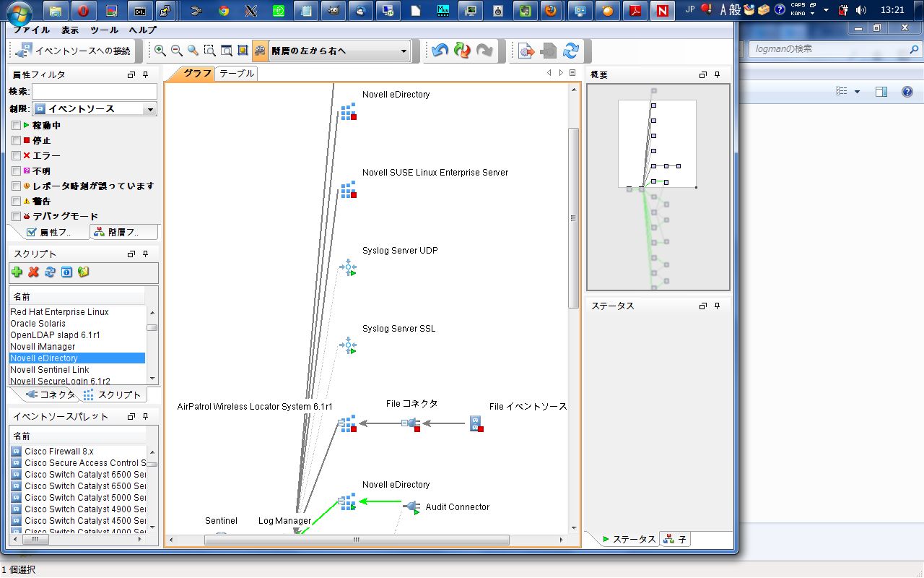Enable the 不明 filter checkbox
The height and width of the screenshot is (578, 924).
[x=16, y=171]
